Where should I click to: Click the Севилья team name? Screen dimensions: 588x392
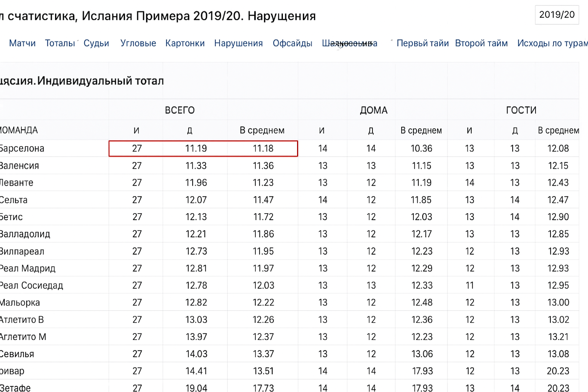17,354
